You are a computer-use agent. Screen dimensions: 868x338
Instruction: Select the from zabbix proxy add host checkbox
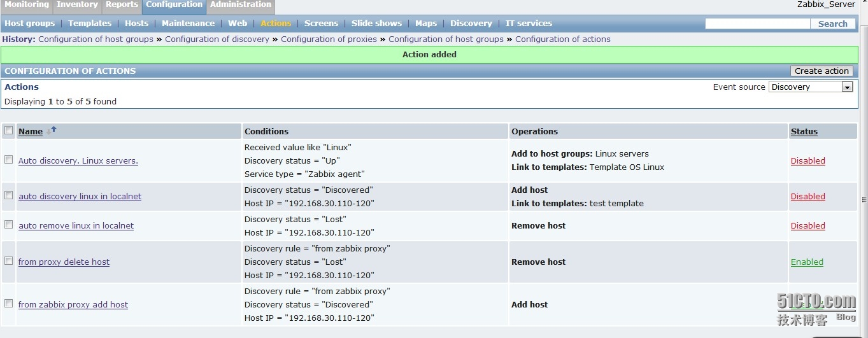(x=8, y=304)
